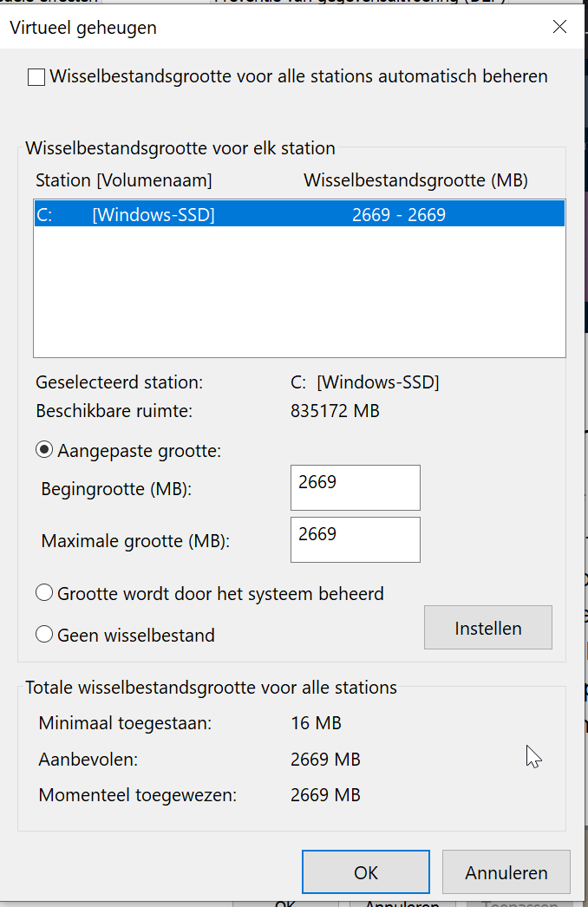588x907 pixels.
Task: Confirm Virtueel geheugen dialog with OK
Action: click(365, 872)
